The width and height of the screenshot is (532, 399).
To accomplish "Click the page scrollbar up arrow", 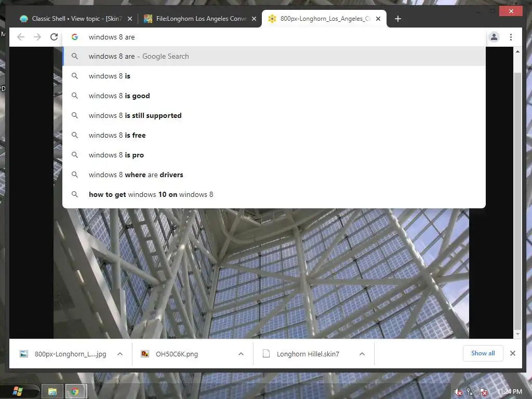I will [x=517, y=51].
